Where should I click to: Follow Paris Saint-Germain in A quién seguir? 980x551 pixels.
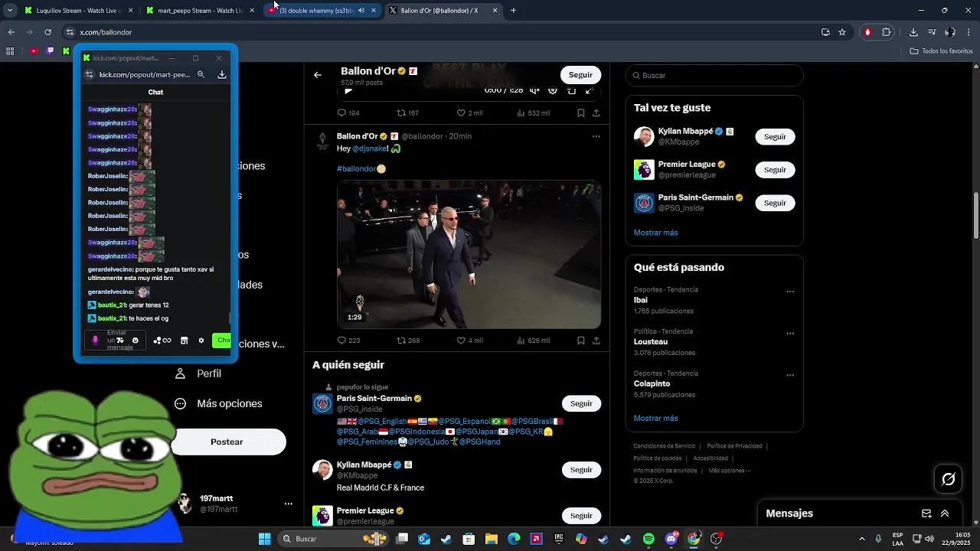(581, 403)
